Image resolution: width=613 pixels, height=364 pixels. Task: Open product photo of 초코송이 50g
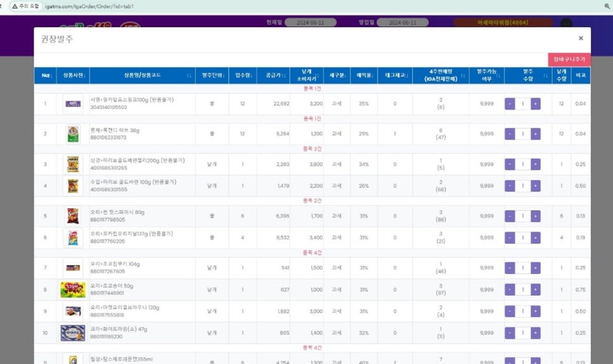click(x=73, y=290)
